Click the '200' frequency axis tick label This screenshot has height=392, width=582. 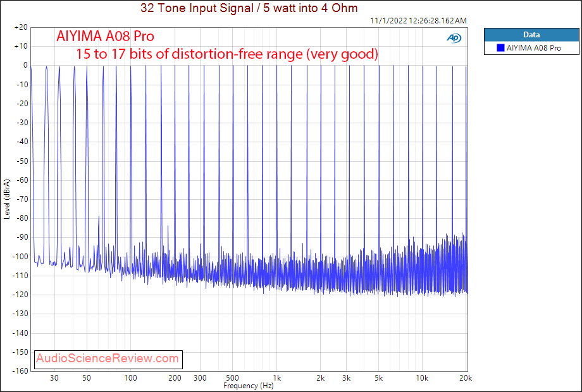pos(175,378)
